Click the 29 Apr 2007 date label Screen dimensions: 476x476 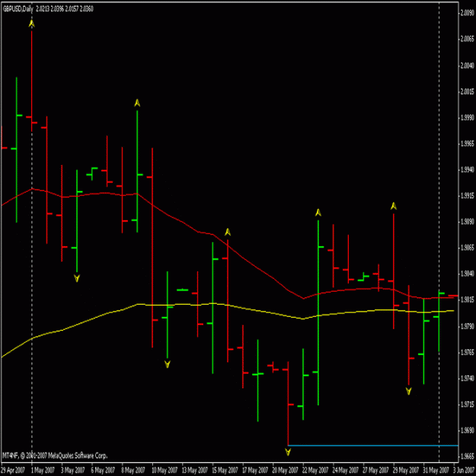tap(13, 471)
